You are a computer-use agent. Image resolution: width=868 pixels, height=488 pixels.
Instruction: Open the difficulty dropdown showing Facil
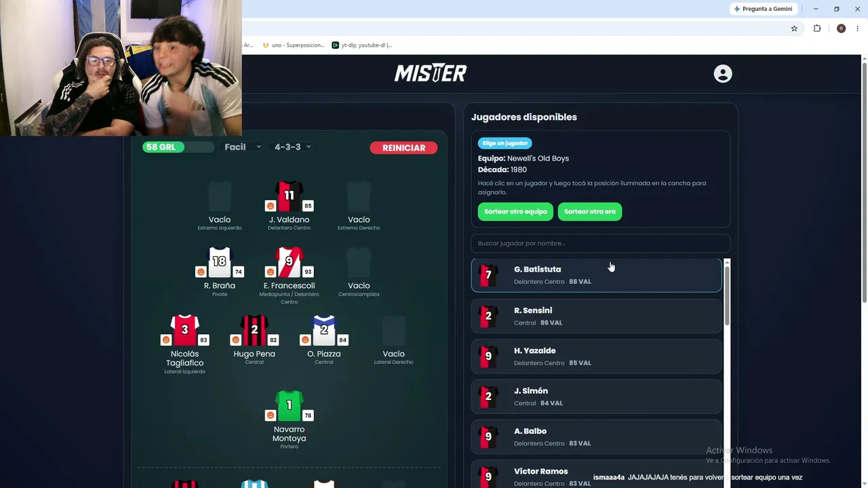pos(243,147)
